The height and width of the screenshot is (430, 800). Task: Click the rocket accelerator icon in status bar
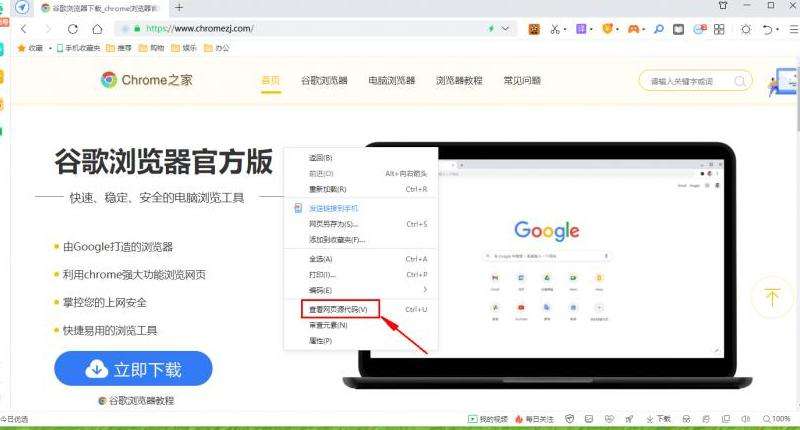point(629,419)
